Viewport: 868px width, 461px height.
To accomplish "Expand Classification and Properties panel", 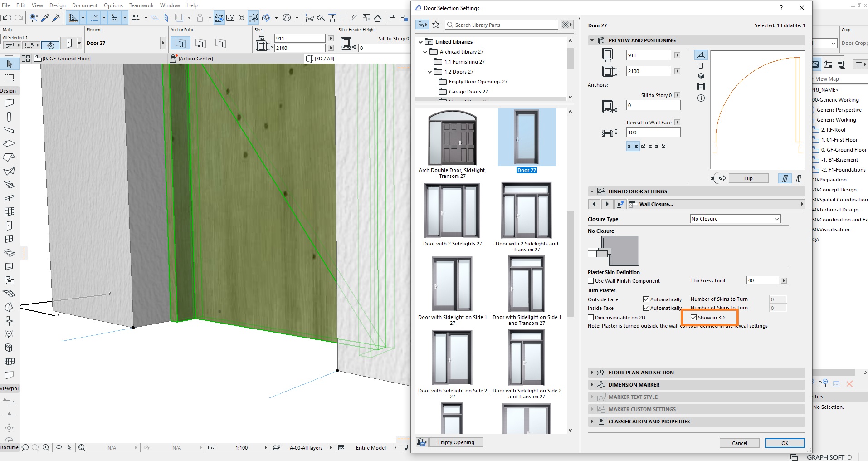I will pyautogui.click(x=592, y=422).
